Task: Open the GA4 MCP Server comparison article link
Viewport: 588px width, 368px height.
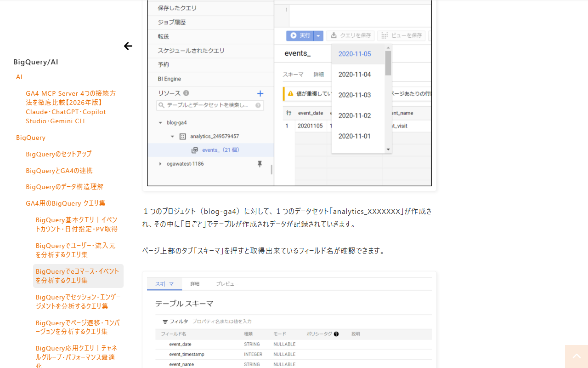Action: click(71, 107)
